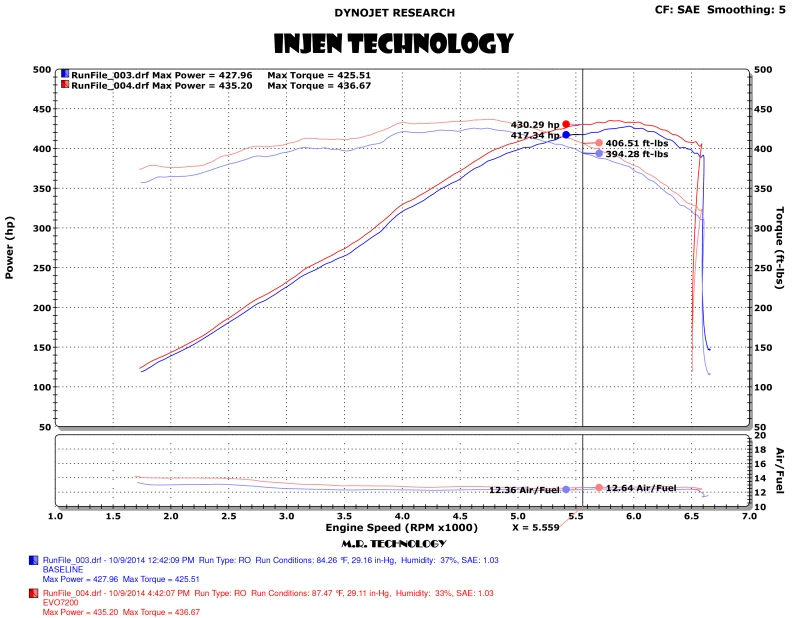This screenshot has height=618, width=800.
Task: Click the 12.36 Air/Fuel marker dot
Action: coord(566,490)
